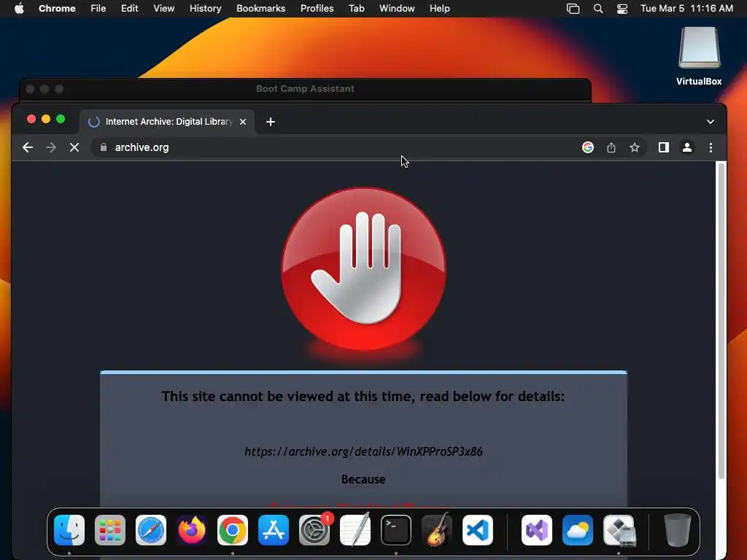
Task: Click the forward navigation arrow in Chrome
Action: 50,147
